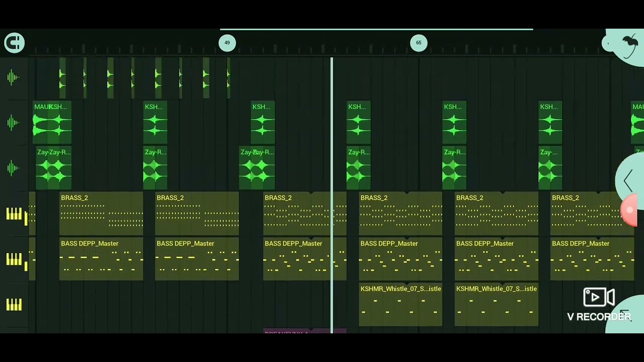Viewport: 644px width, 362px height.
Task: Click the song overview scrollbar at top
Action: (x=376, y=30)
